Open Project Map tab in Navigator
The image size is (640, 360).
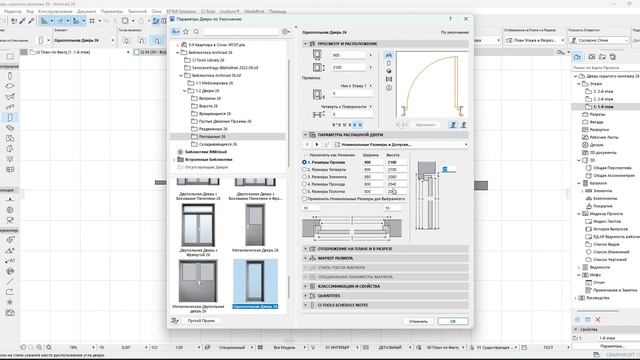pyautogui.click(x=577, y=57)
